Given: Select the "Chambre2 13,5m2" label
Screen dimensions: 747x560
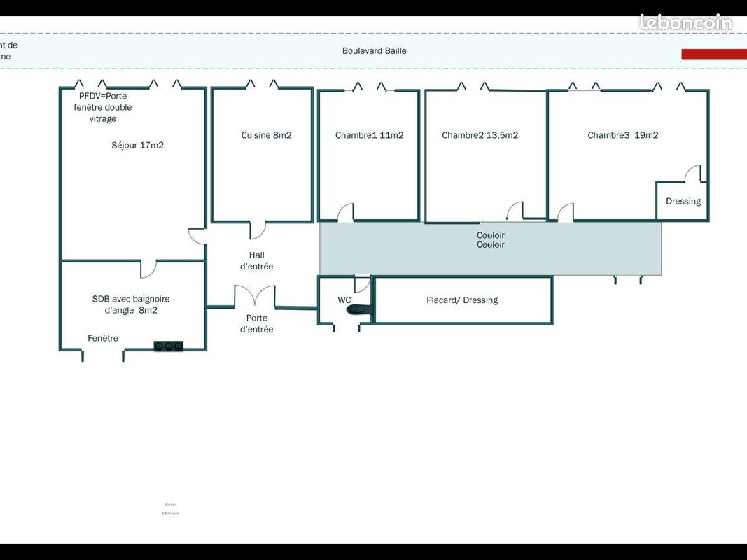Looking at the screenshot, I should (480, 135).
